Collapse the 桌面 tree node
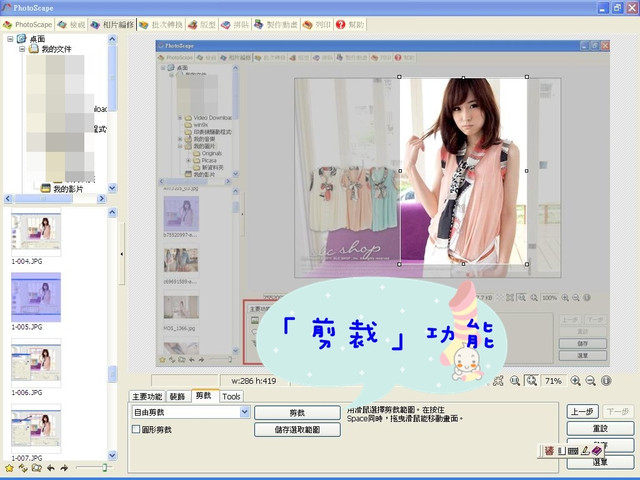This screenshot has height=480, width=640. (10, 39)
